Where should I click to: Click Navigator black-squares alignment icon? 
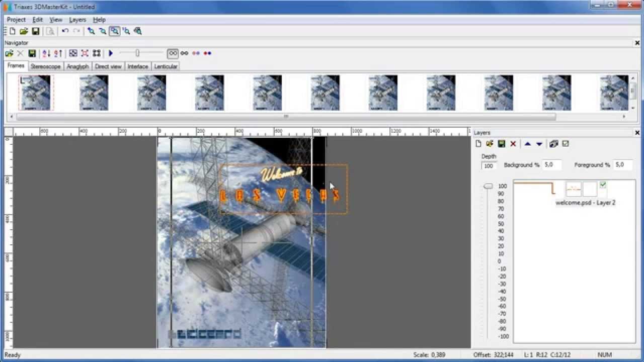96,53
